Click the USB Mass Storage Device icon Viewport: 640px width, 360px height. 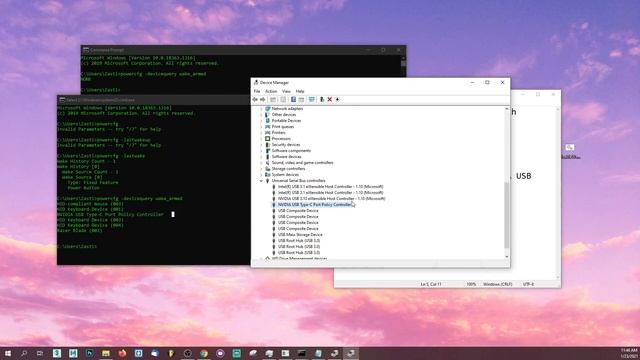[x=274, y=235]
